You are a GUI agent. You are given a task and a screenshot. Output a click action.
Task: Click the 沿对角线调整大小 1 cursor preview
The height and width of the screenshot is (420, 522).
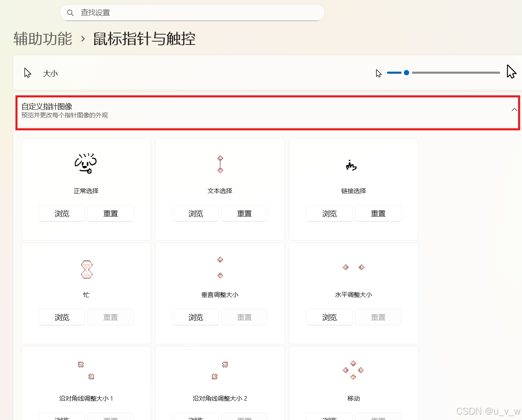(x=86, y=370)
